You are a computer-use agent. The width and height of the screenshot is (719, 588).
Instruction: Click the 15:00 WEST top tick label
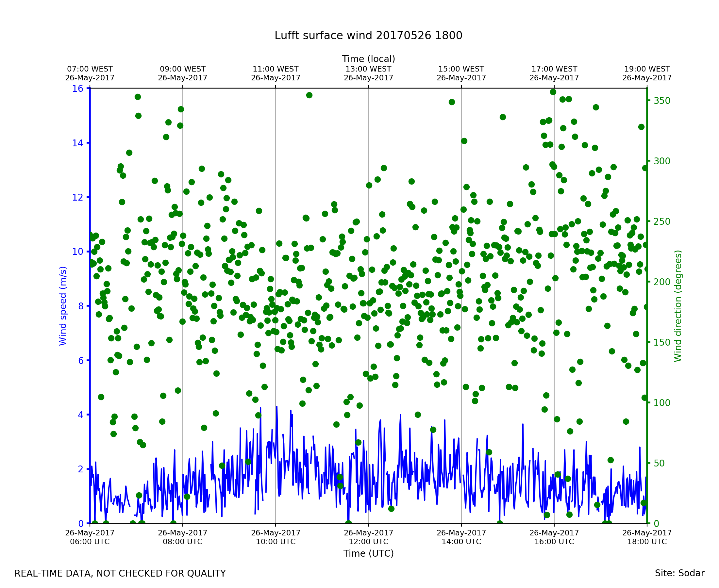coord(461,73)
